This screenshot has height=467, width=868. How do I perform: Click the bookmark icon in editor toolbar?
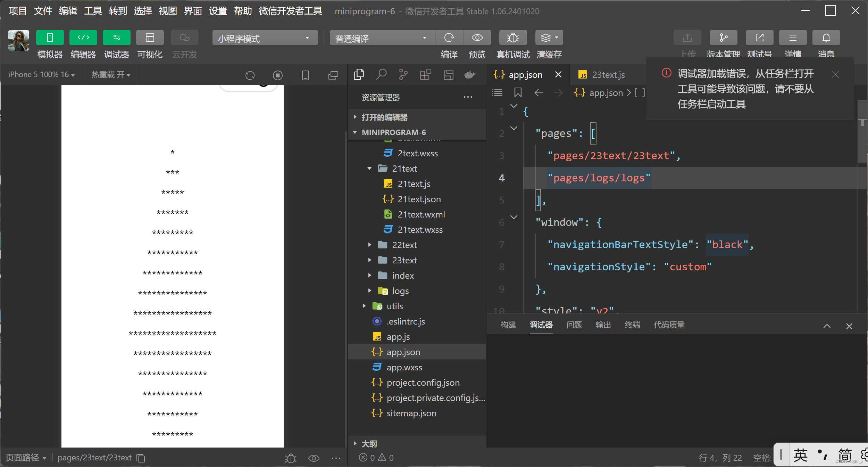tap(518, 92)
